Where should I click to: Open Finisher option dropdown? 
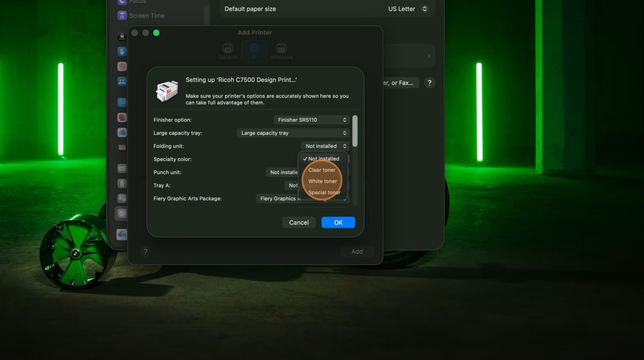click(x=311, y=120)
